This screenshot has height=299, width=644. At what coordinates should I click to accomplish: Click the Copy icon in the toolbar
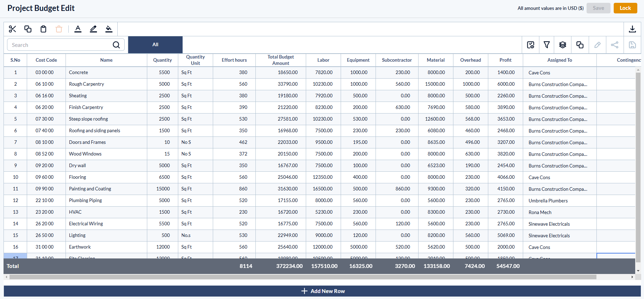click(28, 29)
